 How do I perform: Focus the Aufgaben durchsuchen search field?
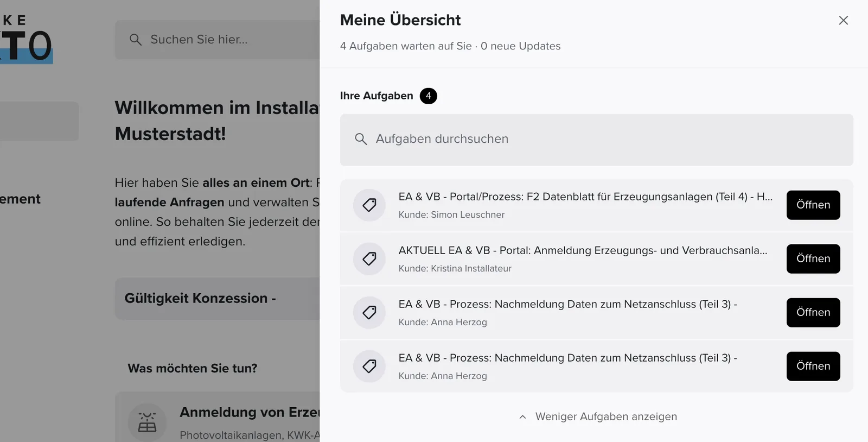pos(597,140)
